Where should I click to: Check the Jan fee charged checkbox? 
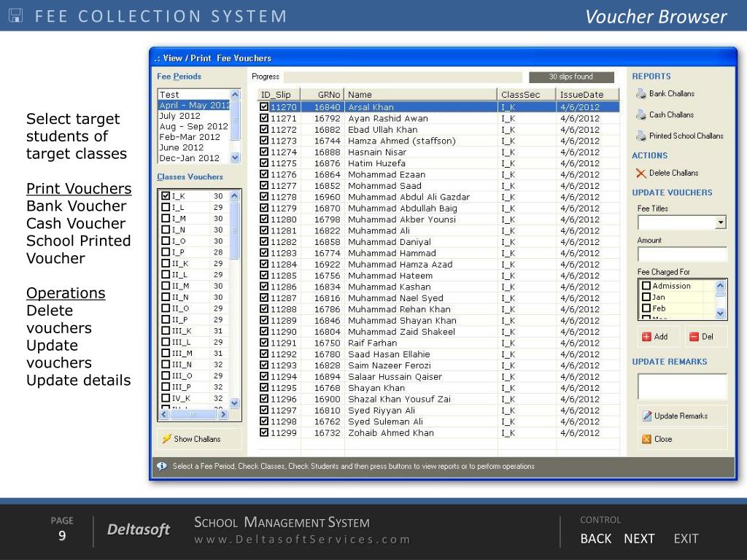click(646, 297)
